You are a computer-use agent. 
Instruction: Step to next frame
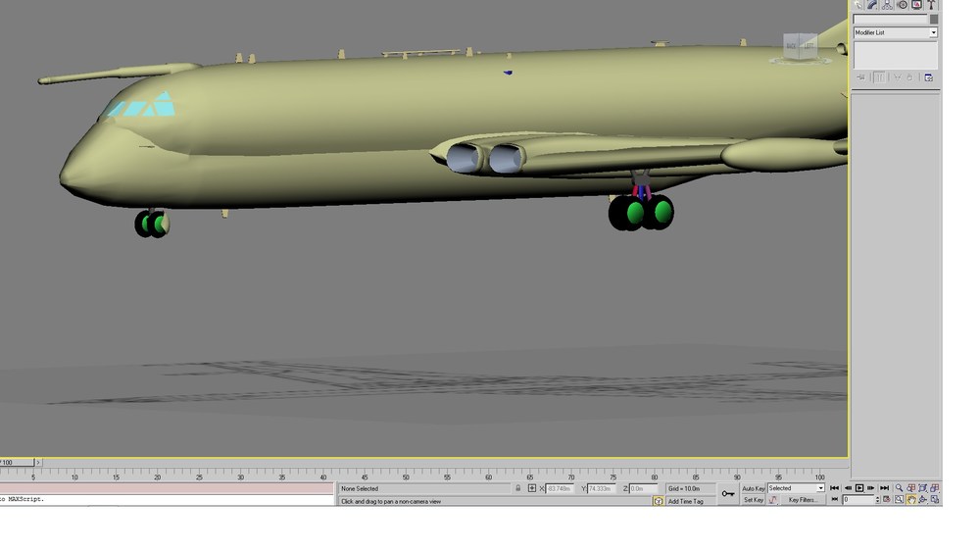(x=870, y=488)
